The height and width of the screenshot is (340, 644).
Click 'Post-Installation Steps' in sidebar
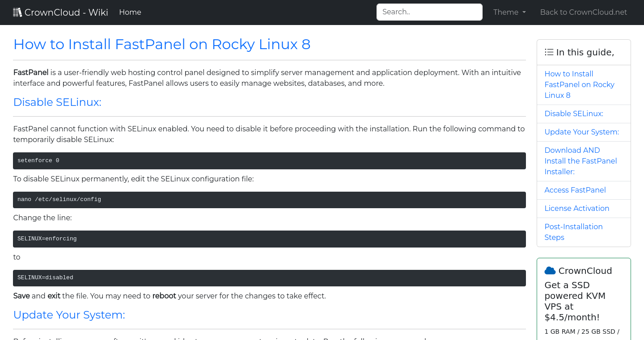click(x=574, y=232)
